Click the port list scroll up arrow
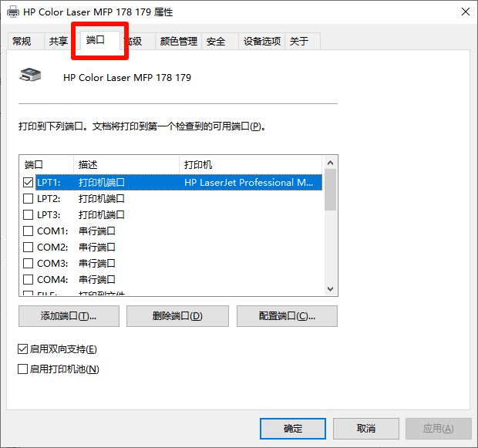Image resolution: width=478 pixels, height=448 pixels. click(x=330, y=163)
